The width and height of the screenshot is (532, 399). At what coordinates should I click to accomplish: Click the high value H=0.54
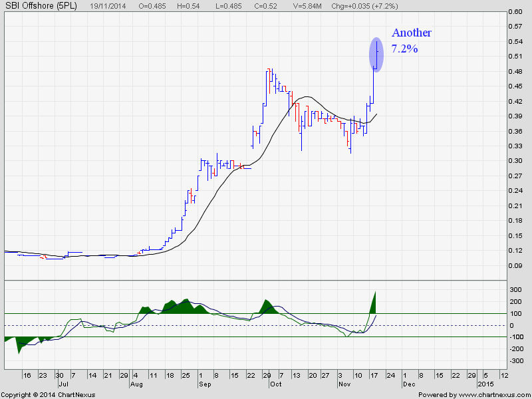[x=188, y=6]
